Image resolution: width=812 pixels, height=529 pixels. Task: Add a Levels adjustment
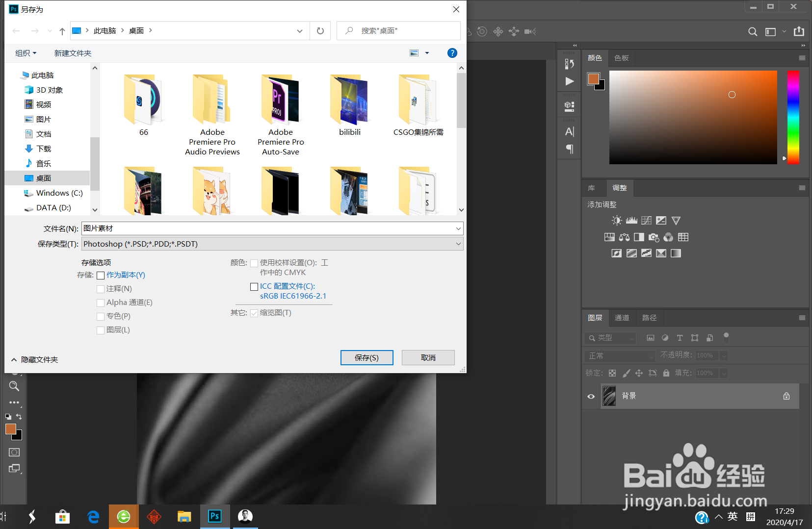click(x=631, y=221)
